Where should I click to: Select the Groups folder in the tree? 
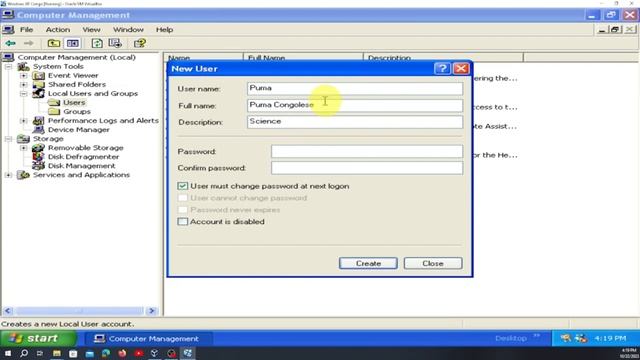(x=77, y=111)
